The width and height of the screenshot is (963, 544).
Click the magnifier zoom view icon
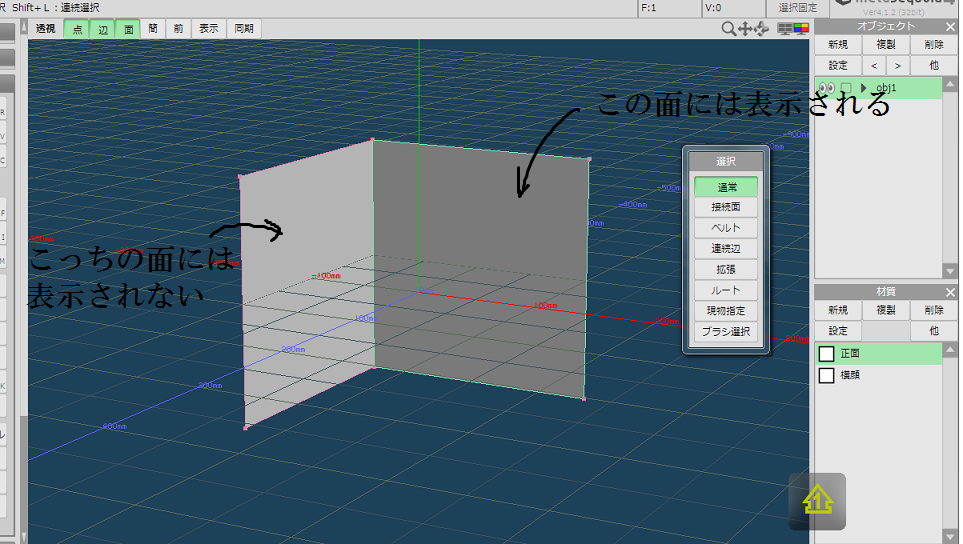point(730,29)
